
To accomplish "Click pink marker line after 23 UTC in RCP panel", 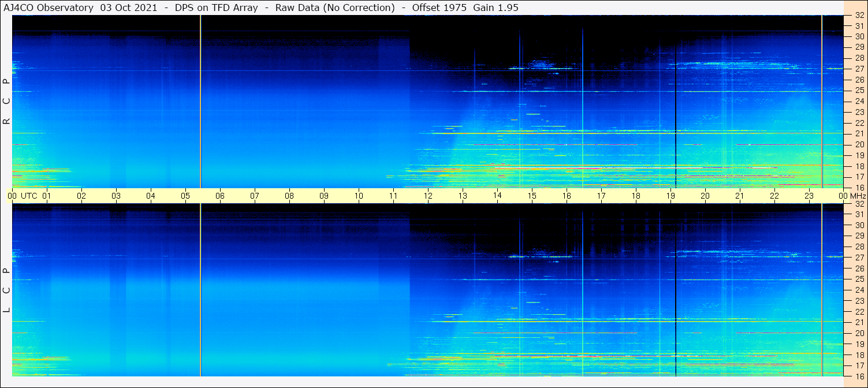I will tap(822, 101).
